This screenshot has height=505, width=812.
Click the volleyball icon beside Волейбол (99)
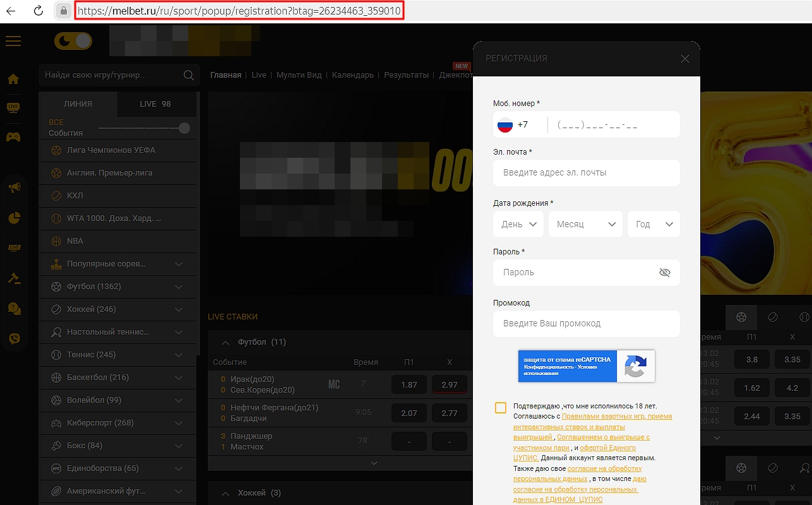click(57, 400)
